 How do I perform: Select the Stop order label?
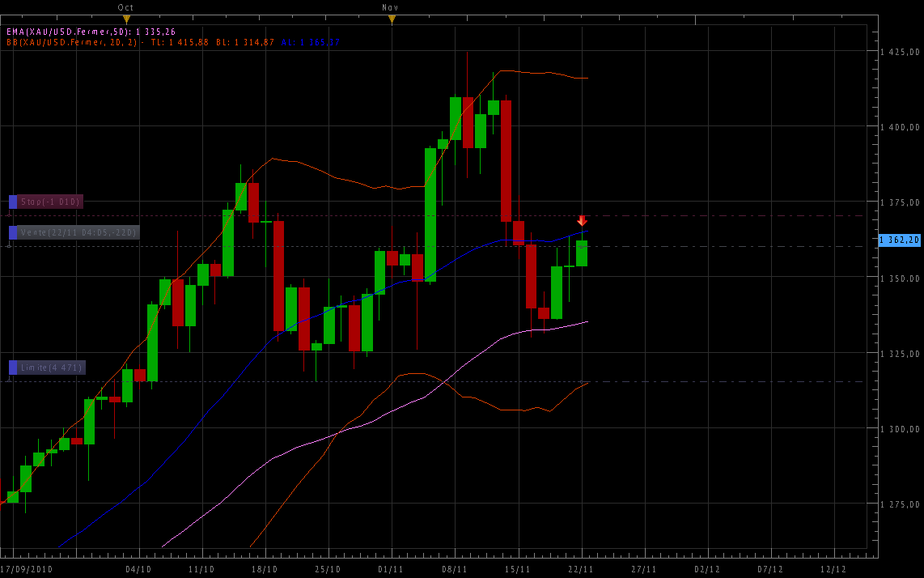50,202
